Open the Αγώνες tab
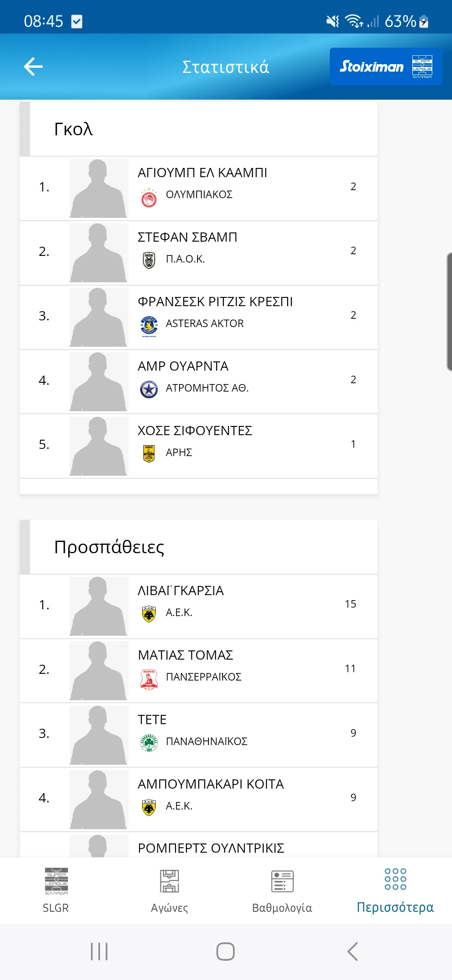This screenshot has width=452, height=980. click(169, 890)
